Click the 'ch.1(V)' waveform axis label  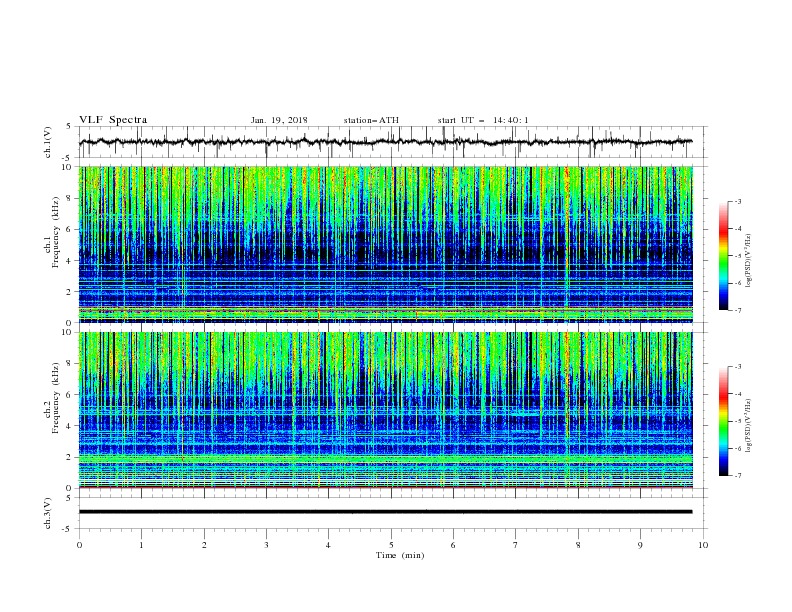(x=48, y=142)
